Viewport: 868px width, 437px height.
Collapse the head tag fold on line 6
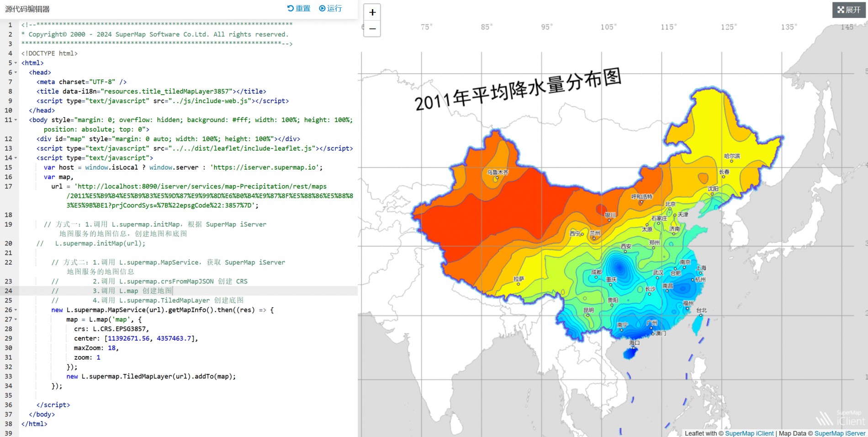pyautogui.click(x=16, y=73)
